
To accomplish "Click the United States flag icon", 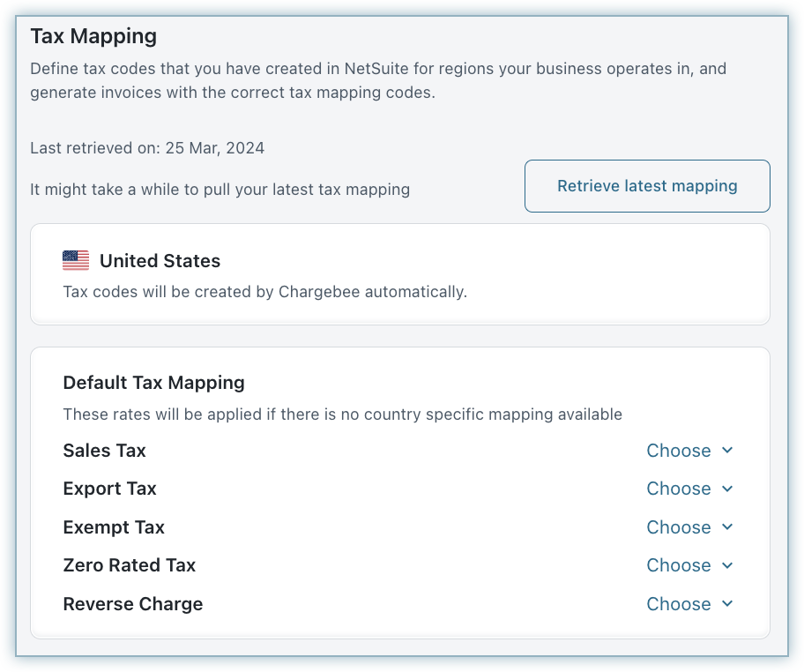I will (x=76, y=261).
